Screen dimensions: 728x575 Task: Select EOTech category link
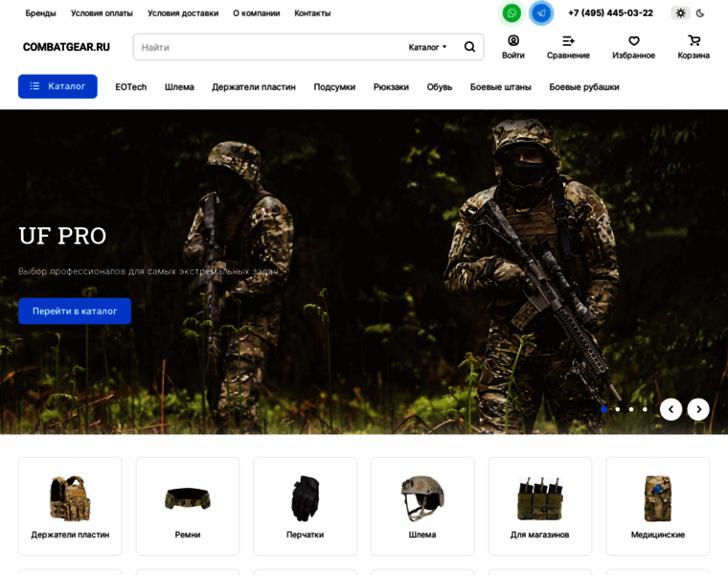tap(131, 87)
